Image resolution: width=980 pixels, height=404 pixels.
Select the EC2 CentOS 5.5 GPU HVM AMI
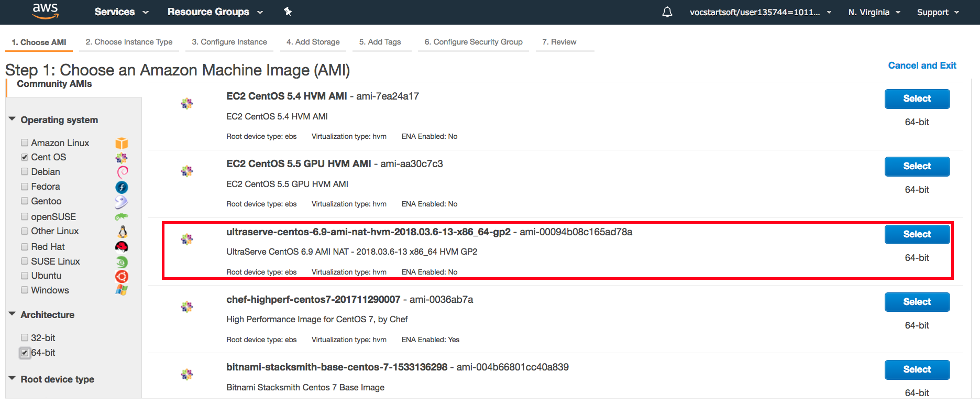(x=917, y=166)
